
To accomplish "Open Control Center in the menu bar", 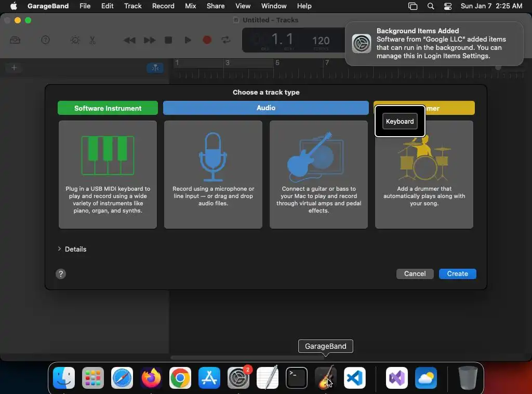I will pyautogui.click(x=448, y=6).
